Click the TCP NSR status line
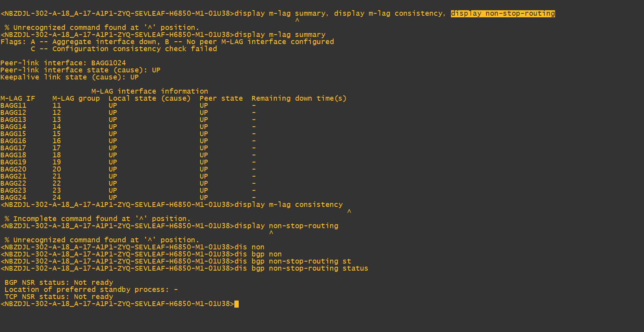This screenshot has height=332, width=644. 59,297
